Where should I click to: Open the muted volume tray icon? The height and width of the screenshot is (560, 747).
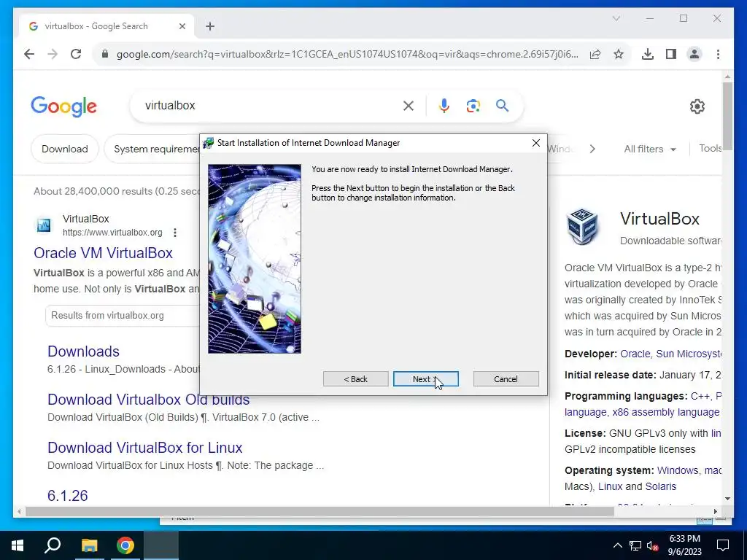coord(653,545)
